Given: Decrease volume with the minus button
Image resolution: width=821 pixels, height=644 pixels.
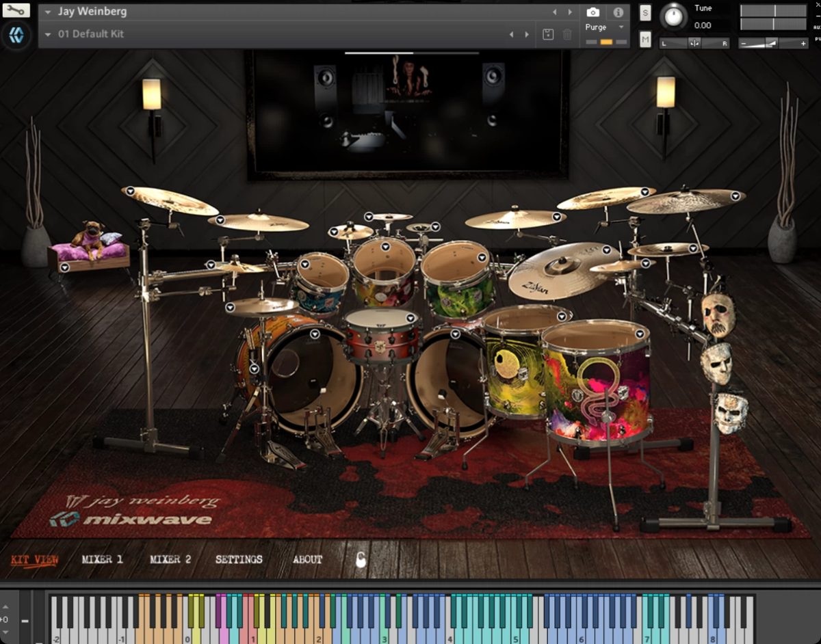Looking at the screenshot, I should click(x=744, y=43).
